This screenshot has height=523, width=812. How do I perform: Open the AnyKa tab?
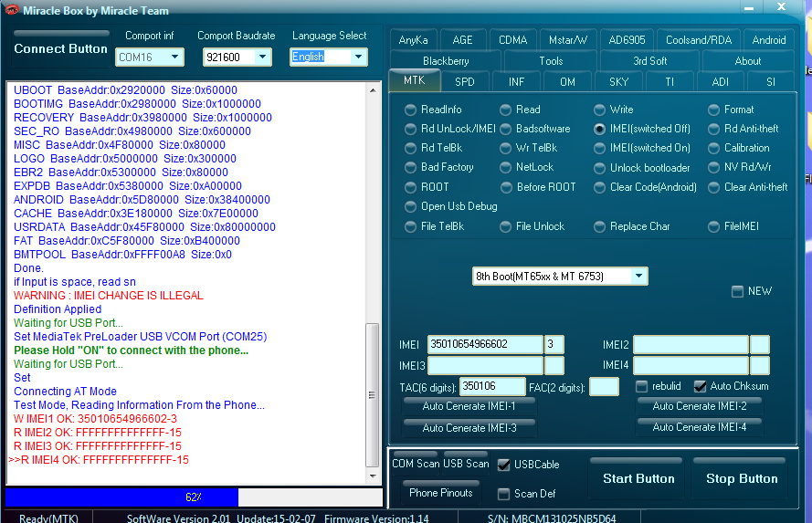[413, 40]
